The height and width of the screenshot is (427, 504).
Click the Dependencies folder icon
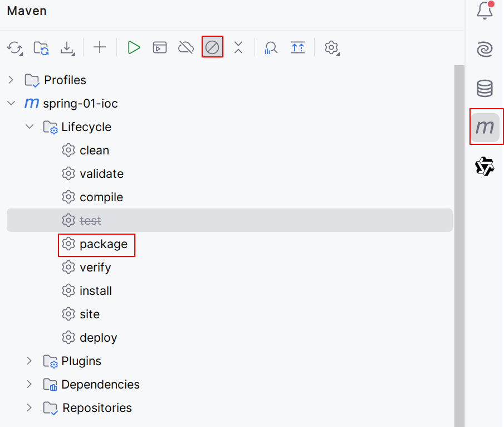50,385
